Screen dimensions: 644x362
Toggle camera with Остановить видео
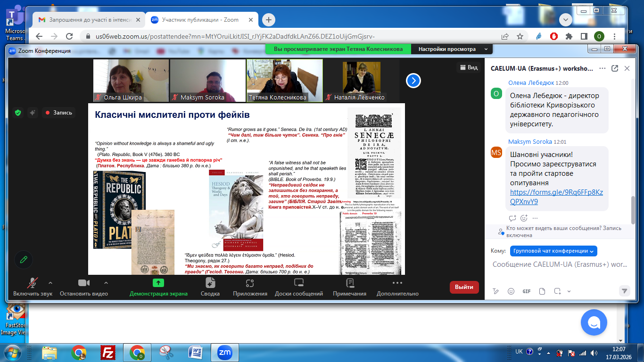(84, 283)
